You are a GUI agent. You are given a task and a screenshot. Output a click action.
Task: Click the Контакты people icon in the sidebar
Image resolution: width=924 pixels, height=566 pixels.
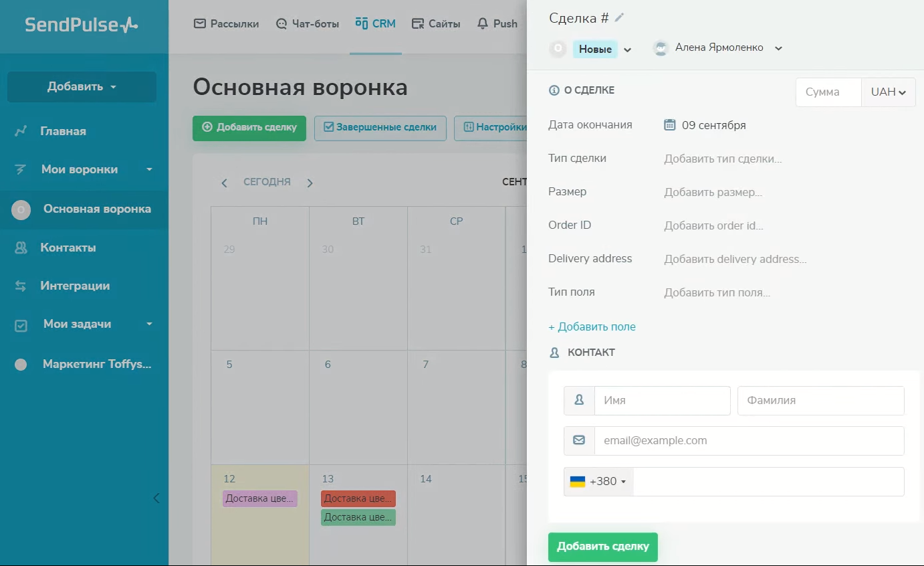(x=21, y=248)
